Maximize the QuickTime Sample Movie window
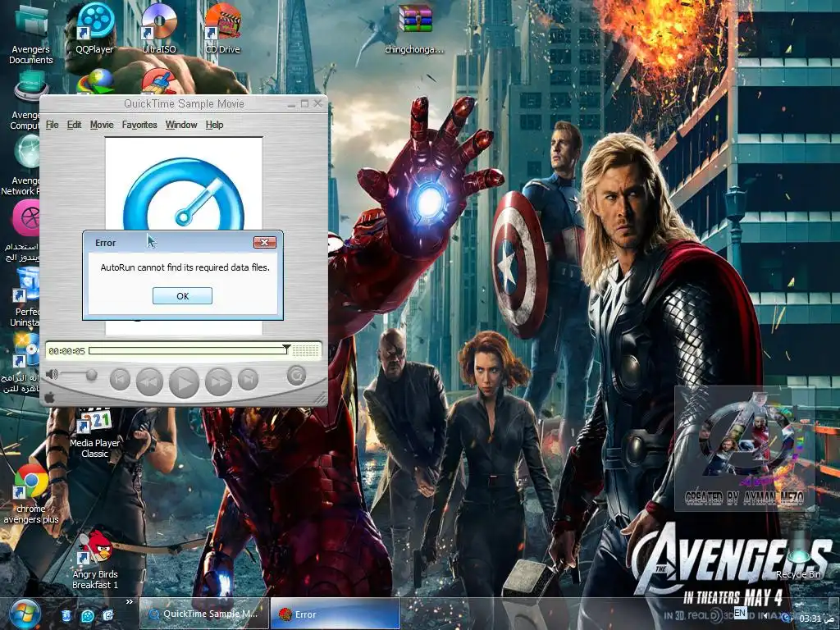The height and width of the screenshot is (630, 840). pyautogui.click(x=304, y=103)
